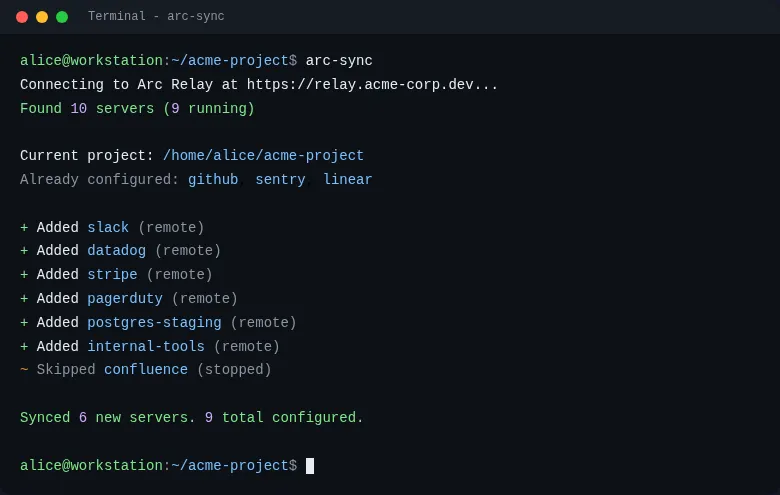The width and height of the screenshot is (780, 495).
Task: Click the '(remote)' label after internal-tools
Action: tap(247, 346)
